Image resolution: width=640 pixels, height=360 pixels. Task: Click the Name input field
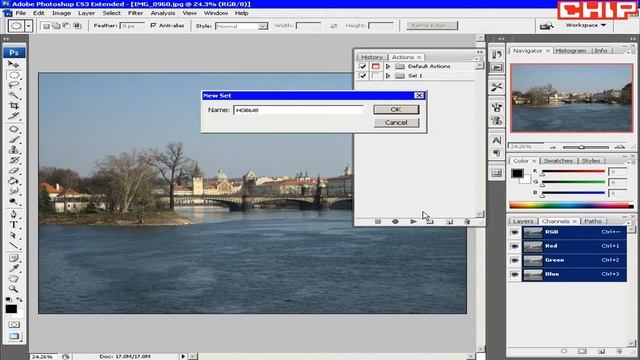pos(298,110)
